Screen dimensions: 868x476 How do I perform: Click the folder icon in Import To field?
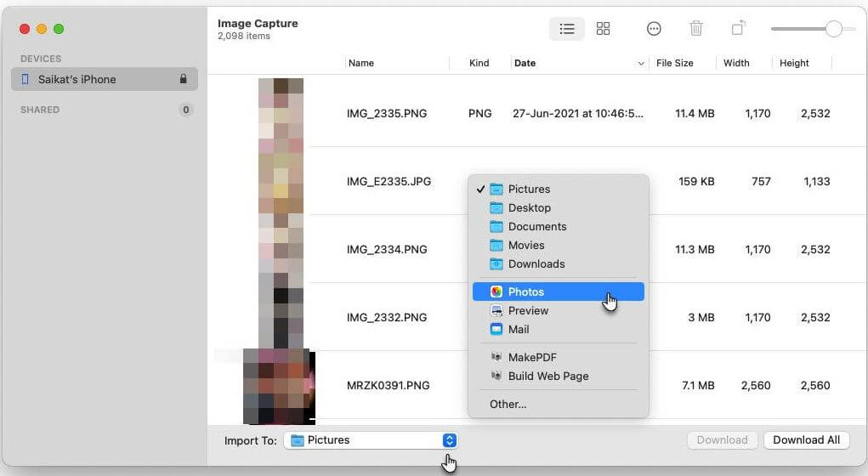click(298, 440)
